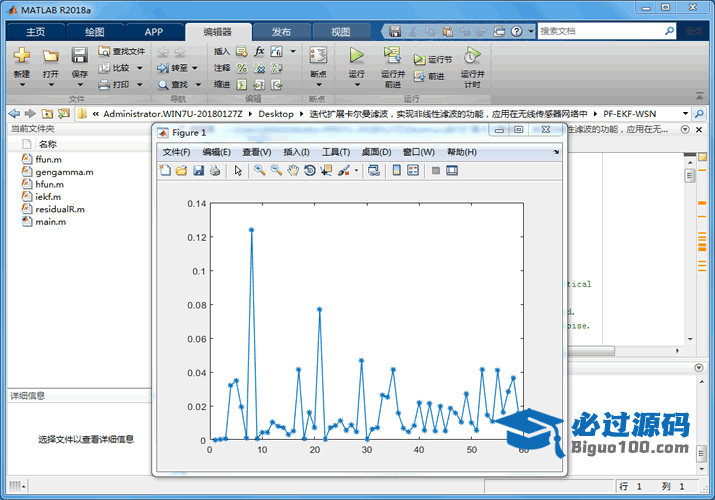715x500 pixels.
Task: Open the Figure 1 文件(F) menu
Action: pos(176,152)
